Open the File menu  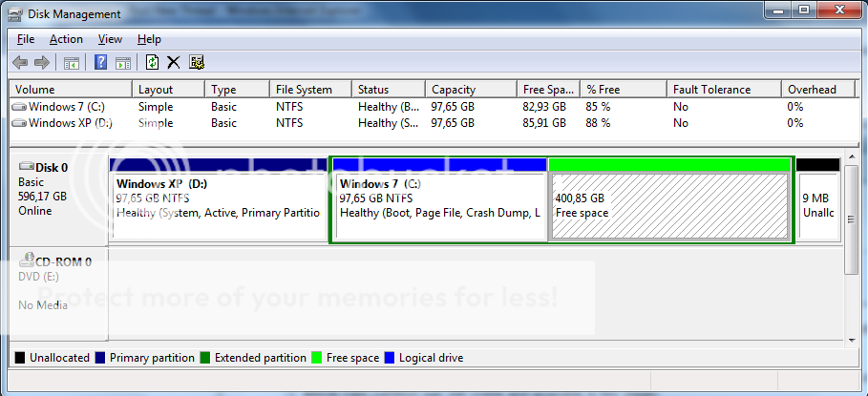pyautogui.click(x=26, y=39)
